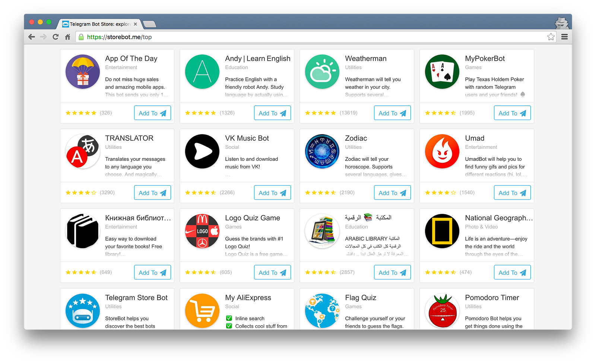
Task: Add Zodiac bot to Telegram
Action: tap(392, 193)
